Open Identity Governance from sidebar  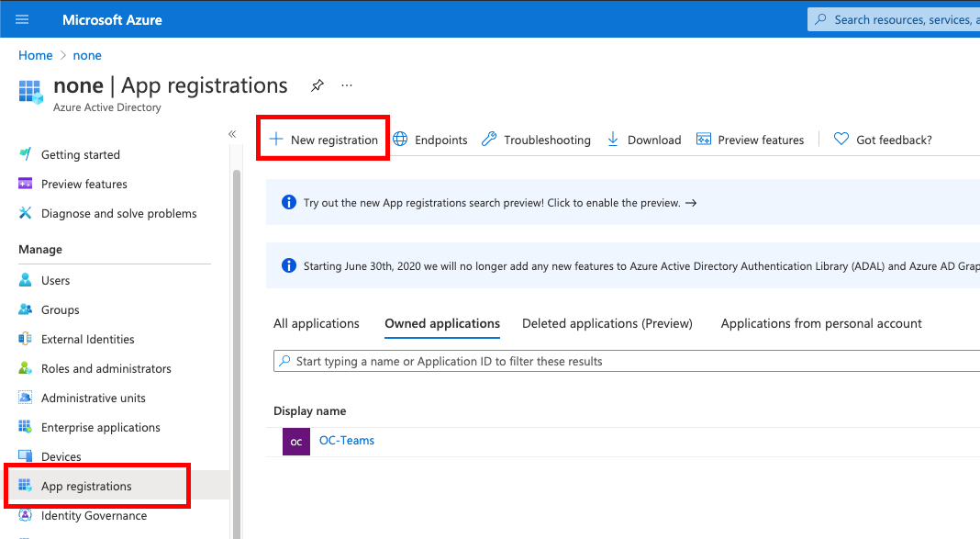pos(24,515)
